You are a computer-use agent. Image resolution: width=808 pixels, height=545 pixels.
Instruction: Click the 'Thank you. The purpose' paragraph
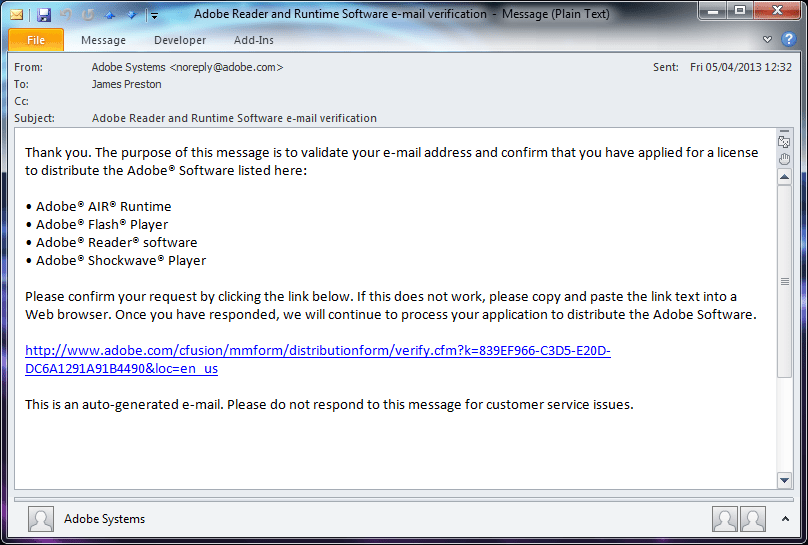point(392,161)
